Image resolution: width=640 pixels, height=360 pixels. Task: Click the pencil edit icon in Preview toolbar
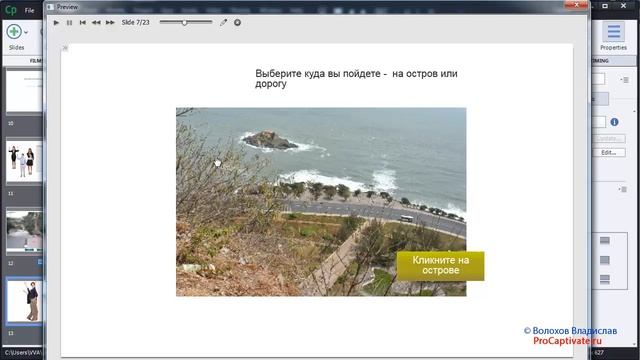pyautogui.click(x=223, y=22)
